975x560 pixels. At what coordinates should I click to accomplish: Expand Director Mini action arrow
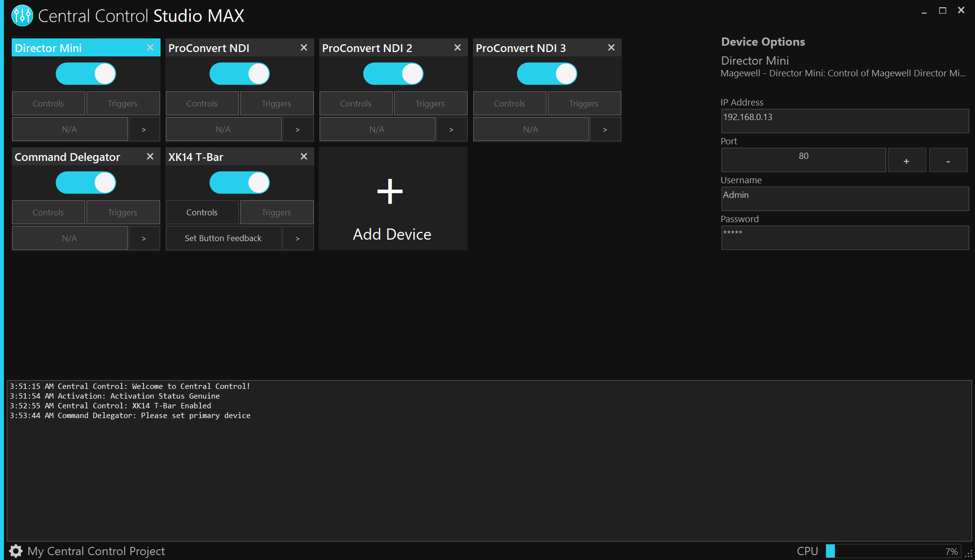[144, 129]
